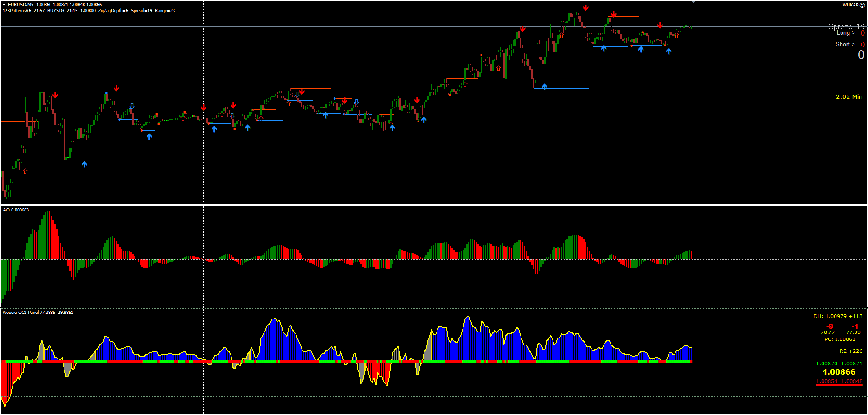The height and width of the screenshot is (415, 868).
Task: Click the Spread: 19 readout
Action: click(x=846, y=26)
